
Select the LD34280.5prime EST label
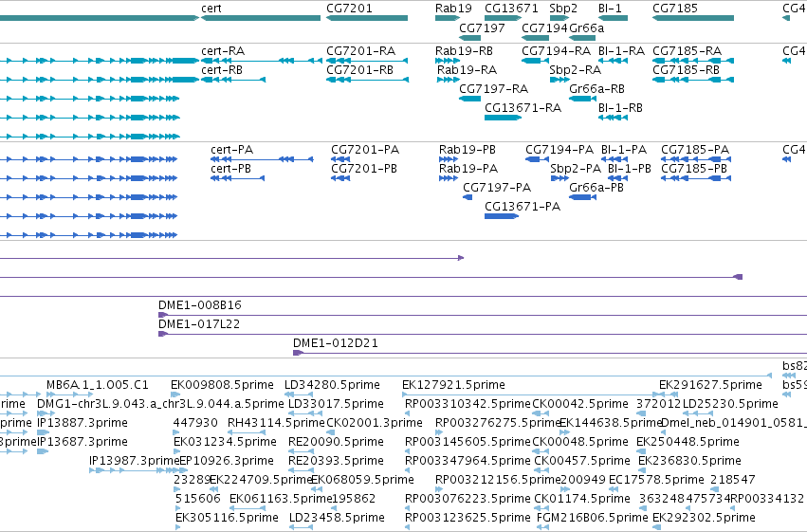coord(333,385)
